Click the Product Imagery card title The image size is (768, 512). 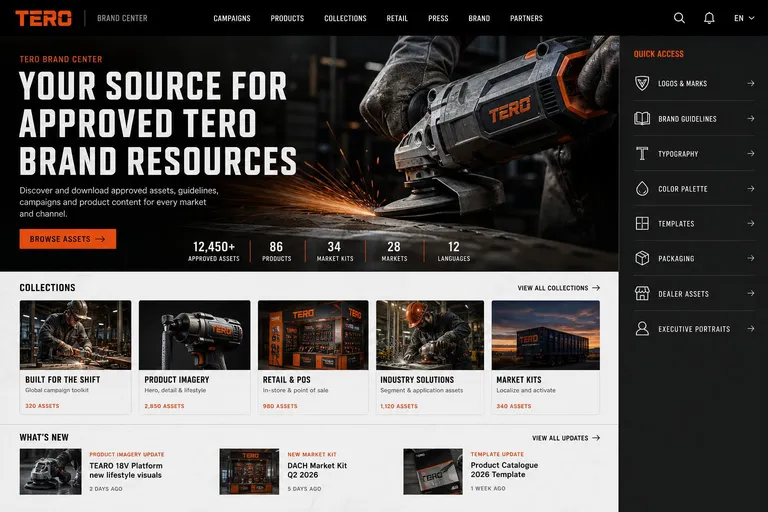[x=177, y=380]
